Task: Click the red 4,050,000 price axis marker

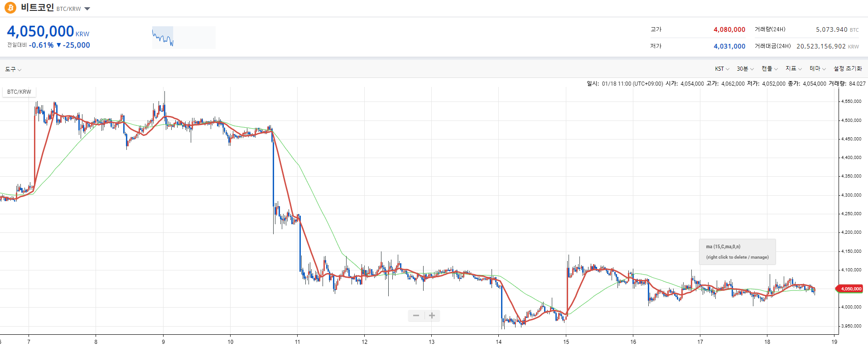Action: (x=850, y=289)
